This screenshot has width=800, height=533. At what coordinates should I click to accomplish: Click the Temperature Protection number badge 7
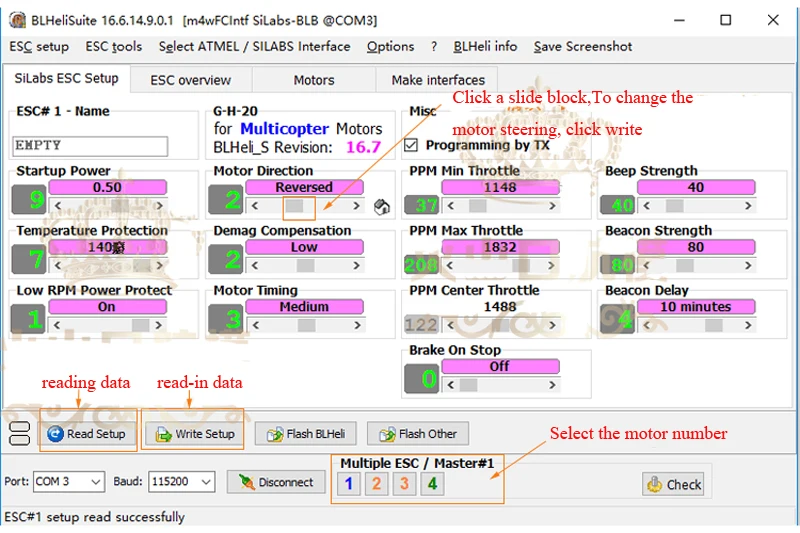[x=30, y=259]
